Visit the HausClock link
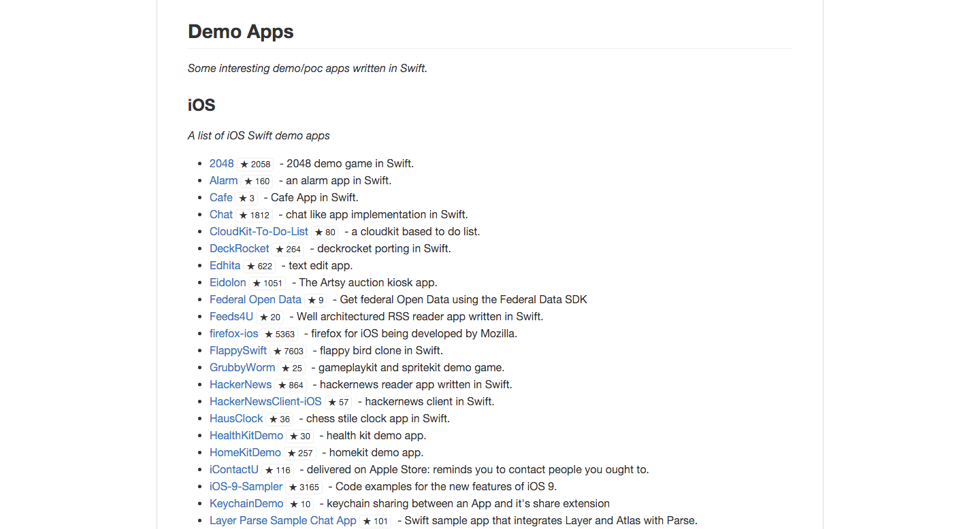Screen dimensions: 980x529 pyautogui.click(x=236, y=418)
